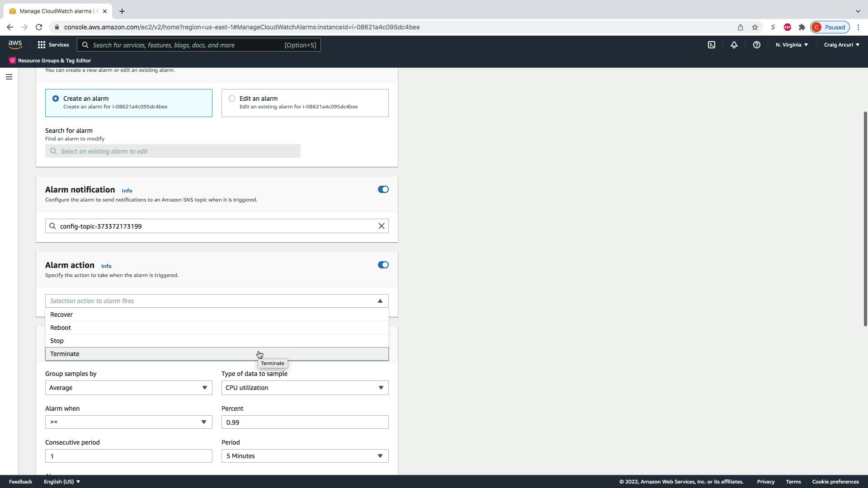Click the AWS logo home icon
Screen dimensions: 868x488
pos(15,44)
